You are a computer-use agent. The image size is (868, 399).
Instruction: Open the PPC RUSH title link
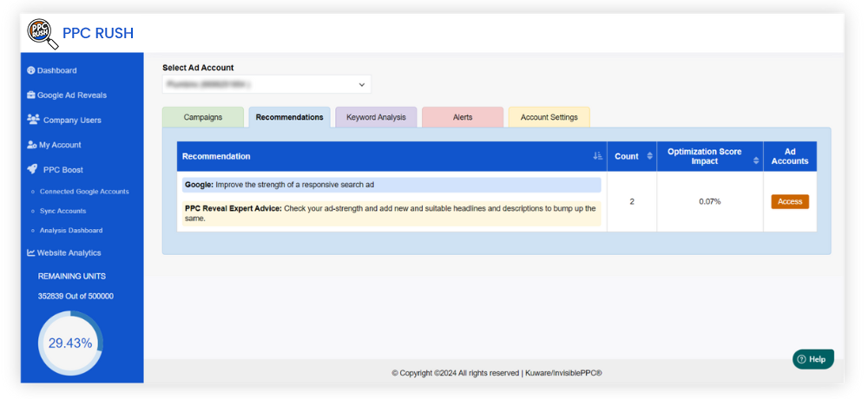[x=98, y=34]
